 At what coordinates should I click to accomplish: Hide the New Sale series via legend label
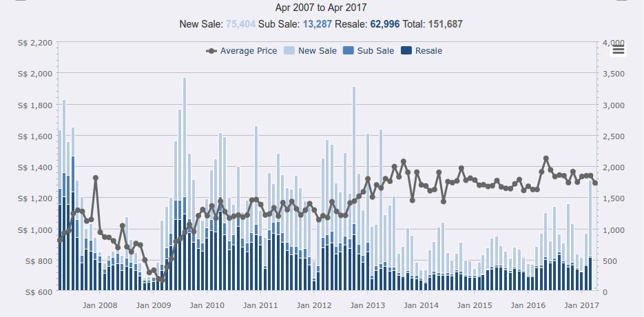point(317,50)
